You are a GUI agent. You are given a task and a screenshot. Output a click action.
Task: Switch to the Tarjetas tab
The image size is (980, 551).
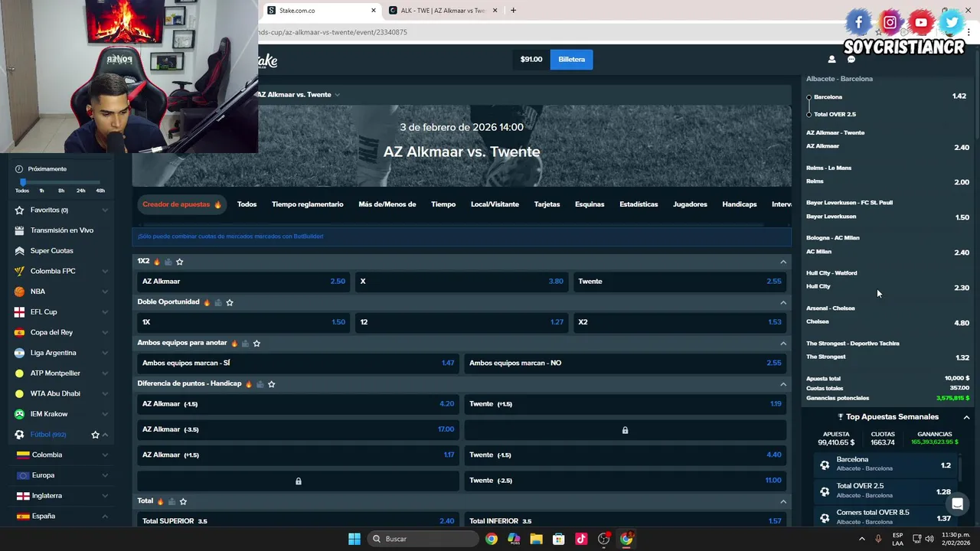547,204
